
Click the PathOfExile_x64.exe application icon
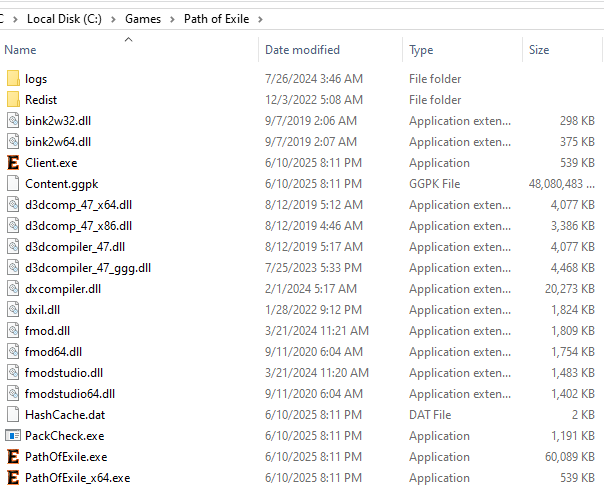13,478
